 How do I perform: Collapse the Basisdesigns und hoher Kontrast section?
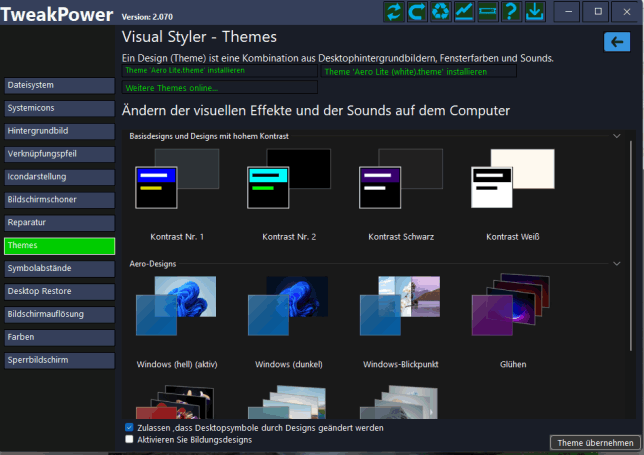tap(616, 135)
